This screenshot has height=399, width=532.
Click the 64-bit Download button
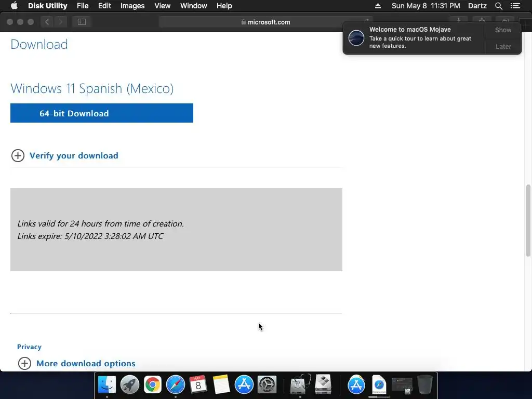click(102, 113)
